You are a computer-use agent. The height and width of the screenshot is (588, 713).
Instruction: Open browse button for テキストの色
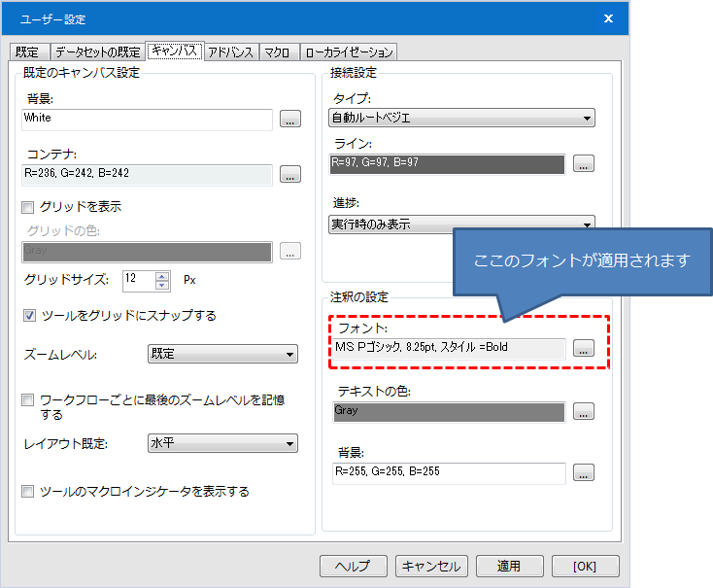[584, 411]
